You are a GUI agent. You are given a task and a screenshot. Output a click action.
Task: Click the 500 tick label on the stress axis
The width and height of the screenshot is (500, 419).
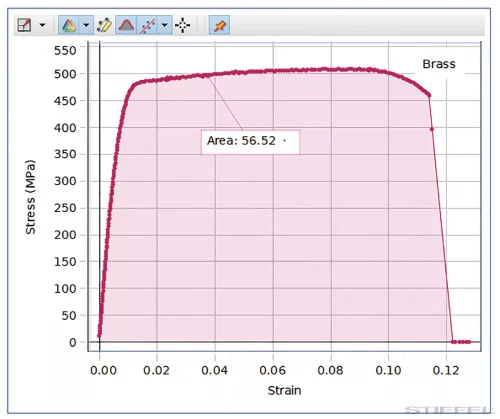coord(65,74)
